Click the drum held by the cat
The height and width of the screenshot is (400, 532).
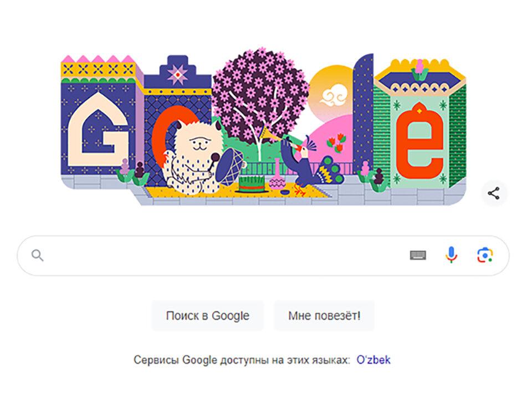click(x=230, y=166)
